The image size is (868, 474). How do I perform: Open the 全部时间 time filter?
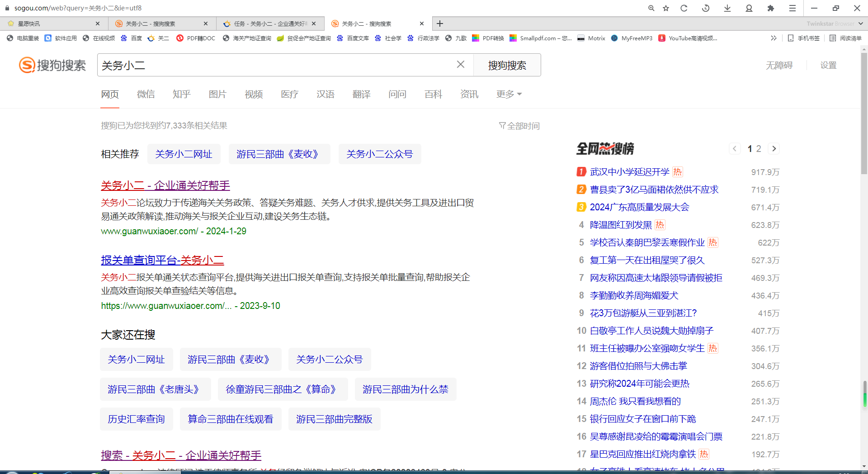(x=519, y=126)
